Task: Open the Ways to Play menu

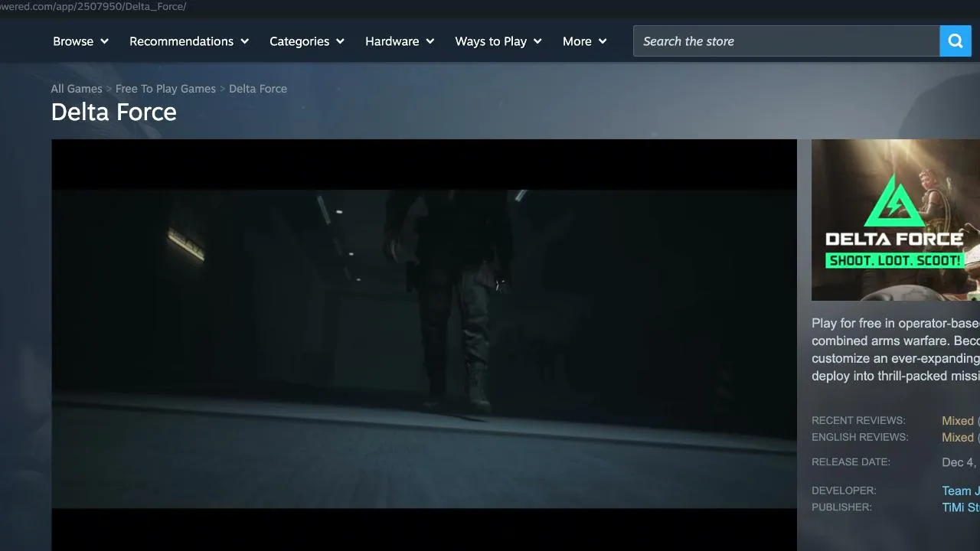Action: point(498,41)
